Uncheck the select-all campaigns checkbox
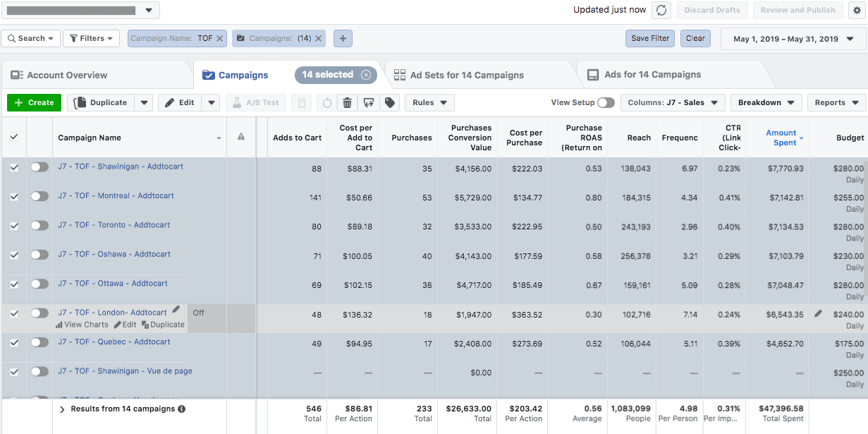This screenshot has width=868, height=434. 14,137
